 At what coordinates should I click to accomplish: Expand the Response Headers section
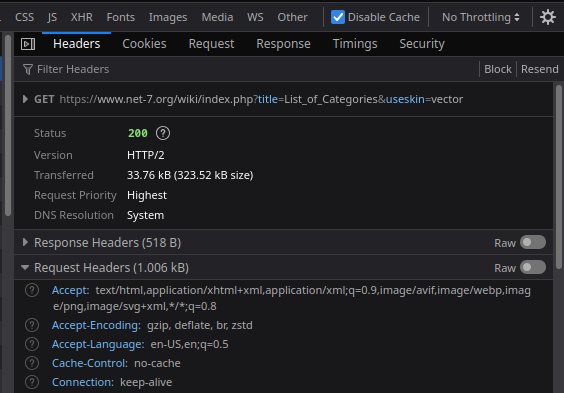click(25, 242)
